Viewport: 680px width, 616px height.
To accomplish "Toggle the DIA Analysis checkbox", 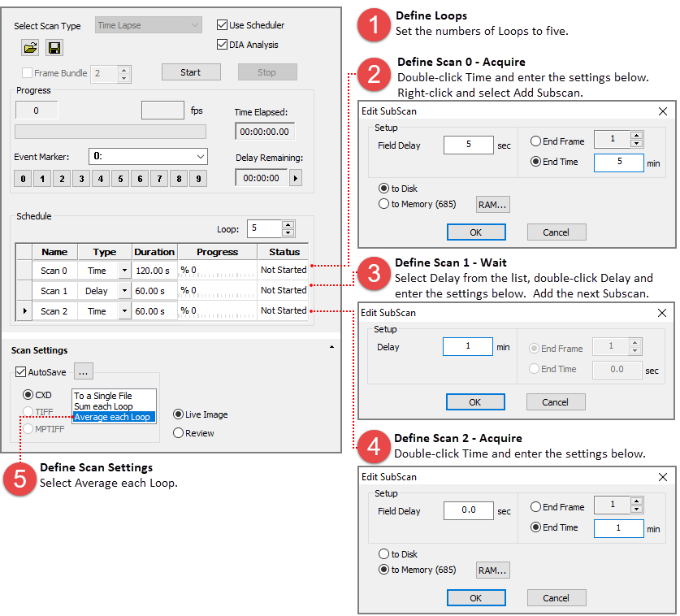I will tap(223, 45).
